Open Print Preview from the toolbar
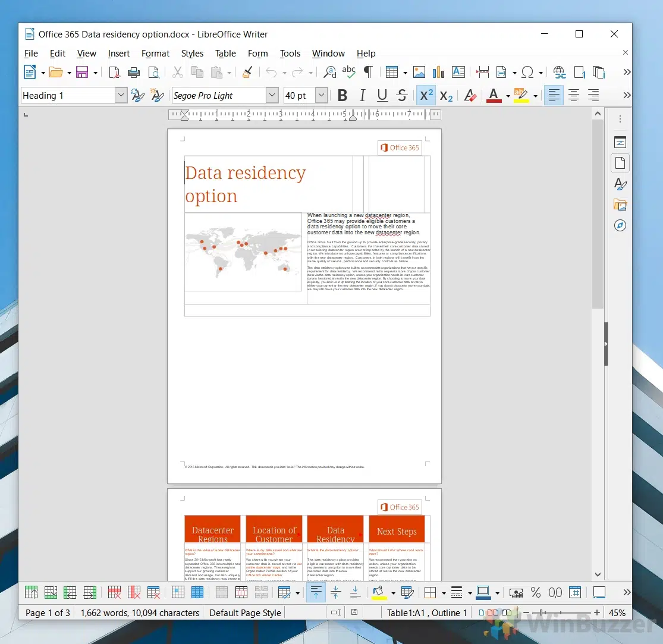Screen dimensions: 663x644 pyautogui.click(x=154, y=73)
